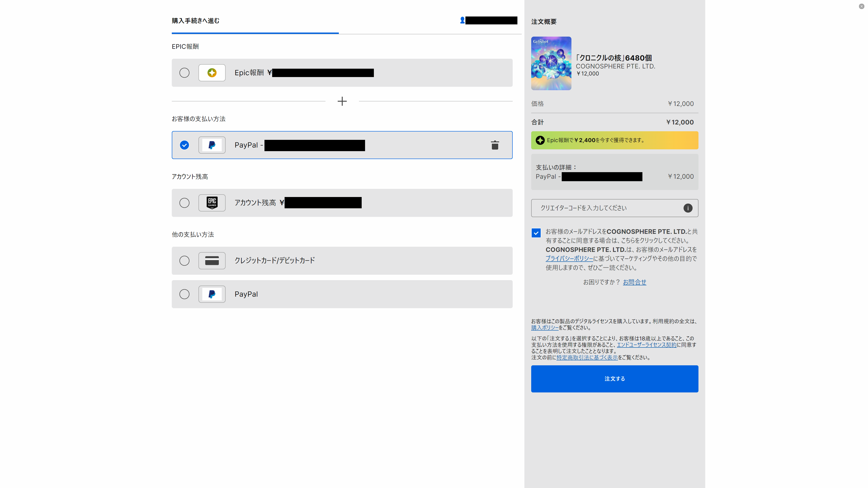868x488 pixels.
Task: Close the checkout overlay with X
Action: pyautogui.click(x=861, y=6)
